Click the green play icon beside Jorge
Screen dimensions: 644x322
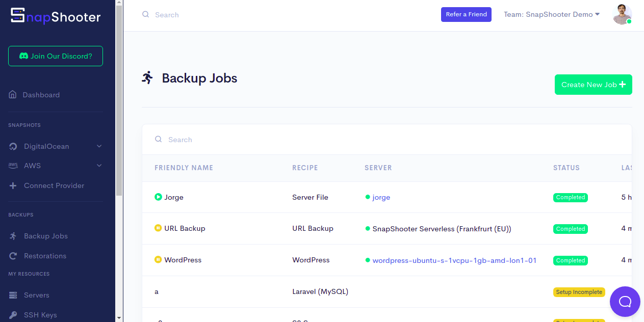tap(158, 197)
